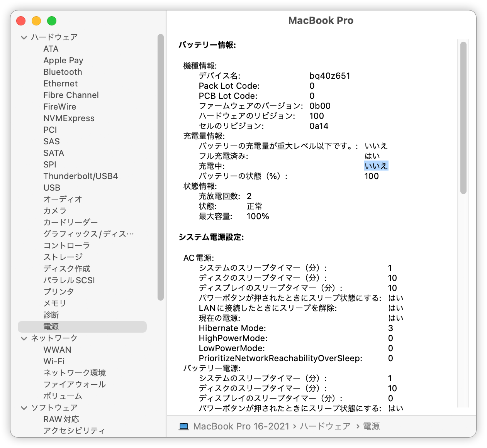
Task: Click ハードウェア in the path bar
Action: [325, 426]
